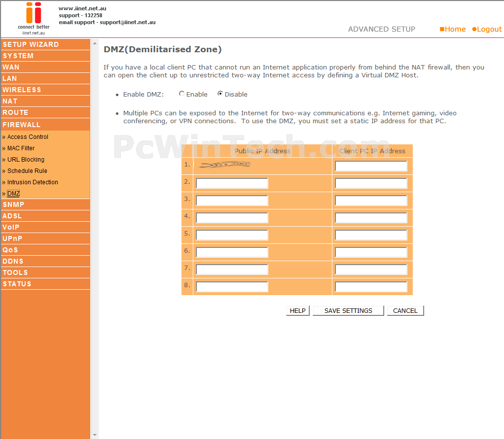Viewport: 504px width, 439px height.
Task: Click the Client PC IP field in row 7
Action: coord(371,270)
